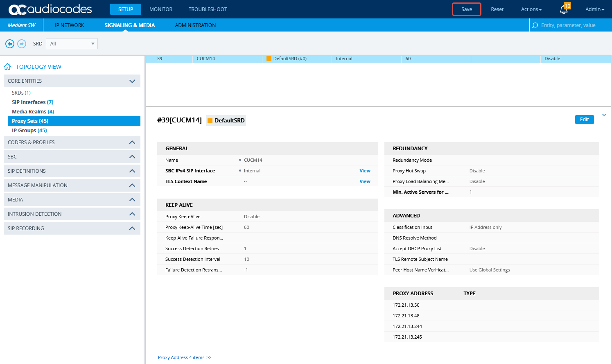The width and height of the screenshot is (612, 364).
Task: Click the Redundancy Mode row
Action: click(492, 160)
